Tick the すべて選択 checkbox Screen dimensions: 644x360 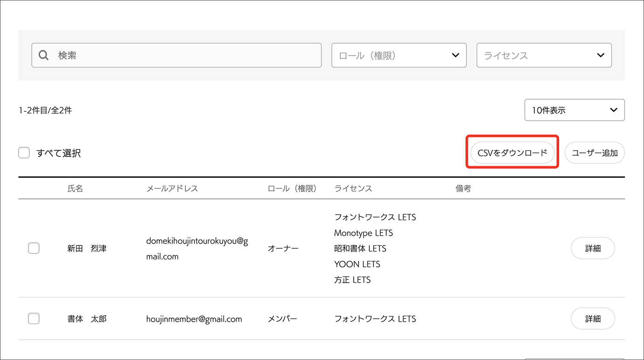tap(24, 153)
